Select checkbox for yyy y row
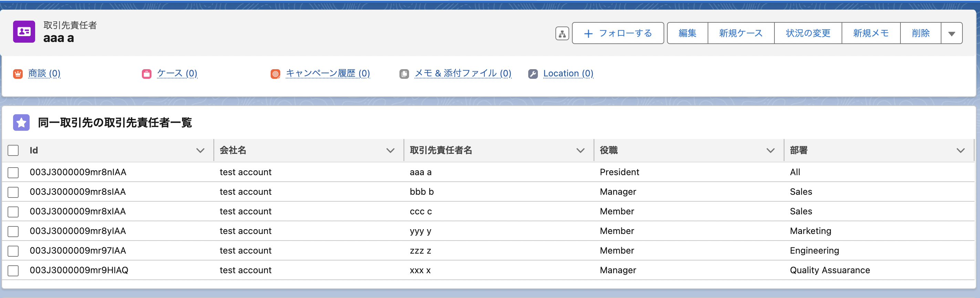980x298 pixels. click(13, 231)
